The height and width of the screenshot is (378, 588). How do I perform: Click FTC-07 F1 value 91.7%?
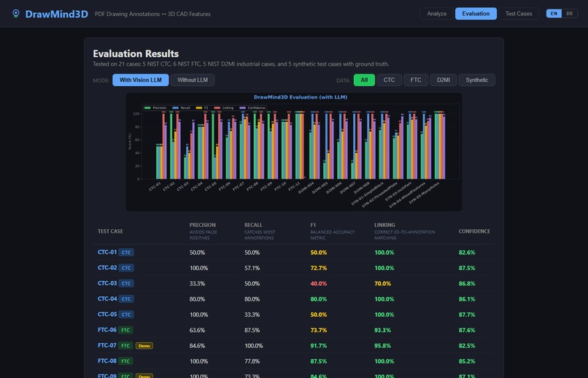click(318, 346)
